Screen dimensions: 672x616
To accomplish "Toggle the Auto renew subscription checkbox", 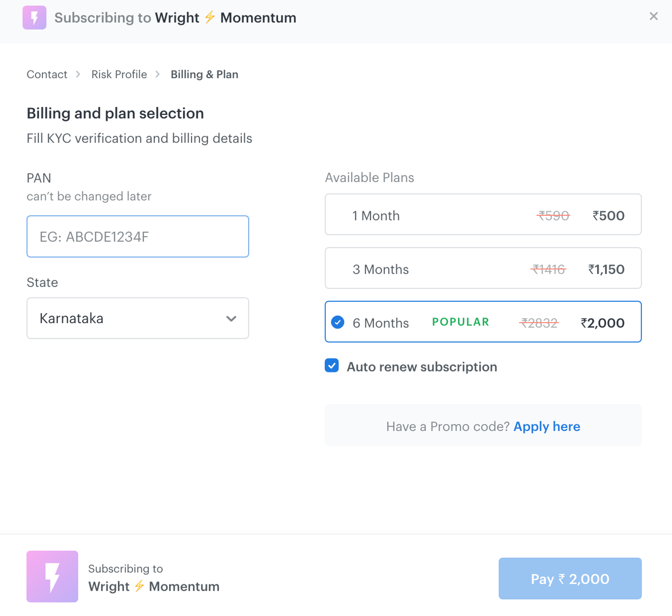I will point(332,365).
